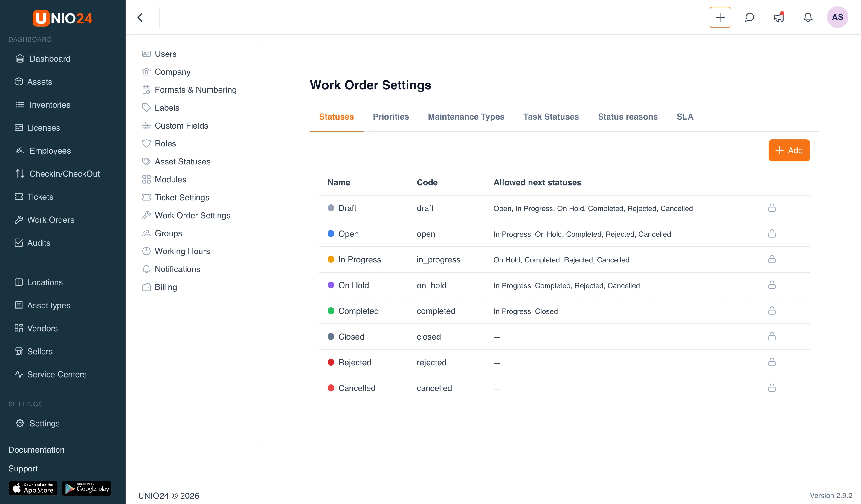
Task: Click the Dashboard icon in sidebar
Action: tap(20, 59)
